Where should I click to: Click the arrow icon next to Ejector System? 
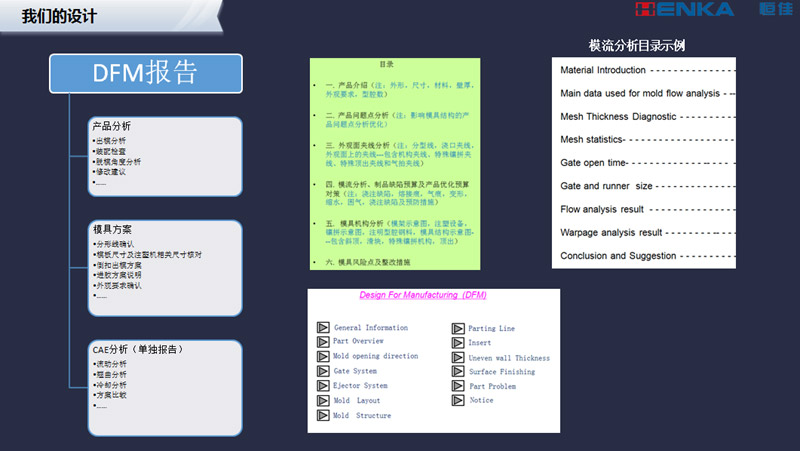click(x=323, y=386)
